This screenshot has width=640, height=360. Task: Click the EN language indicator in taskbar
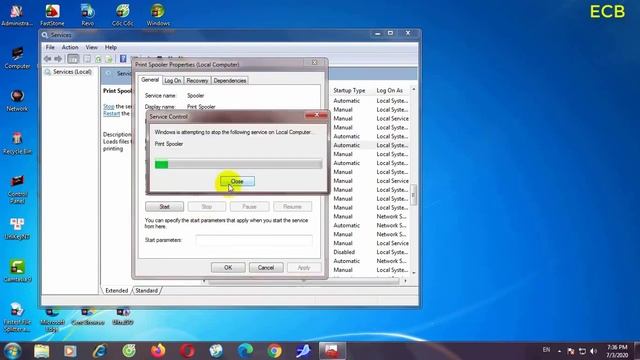click(546, 350)
